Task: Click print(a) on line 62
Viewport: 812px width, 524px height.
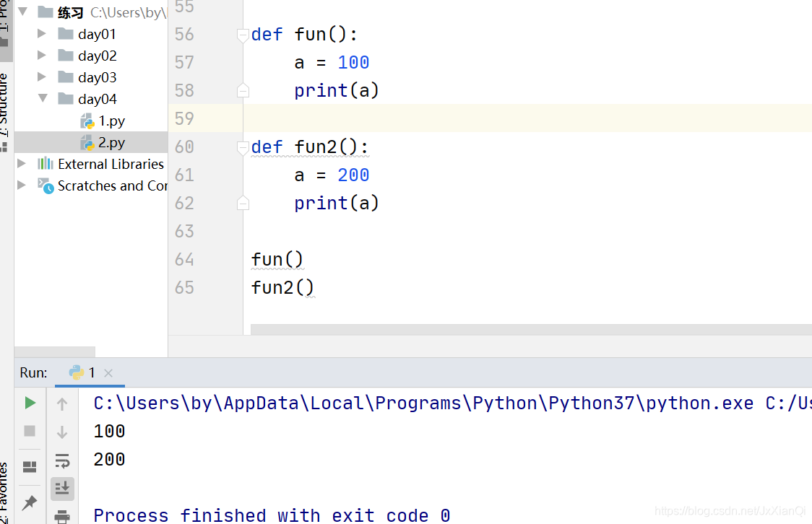Action: point(337,204)
